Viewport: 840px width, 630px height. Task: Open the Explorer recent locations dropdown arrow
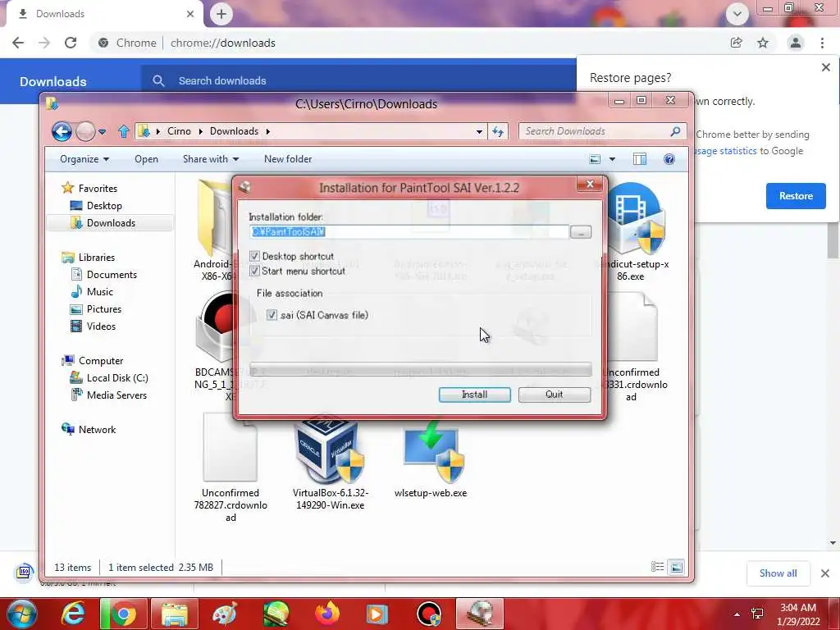click(x=103, y=131)
